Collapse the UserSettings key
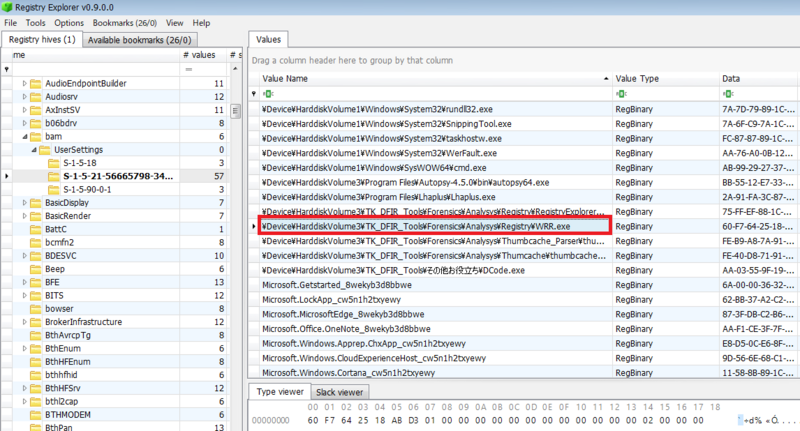The width and height of the screenshot is (800, 431). click(34, 150)
